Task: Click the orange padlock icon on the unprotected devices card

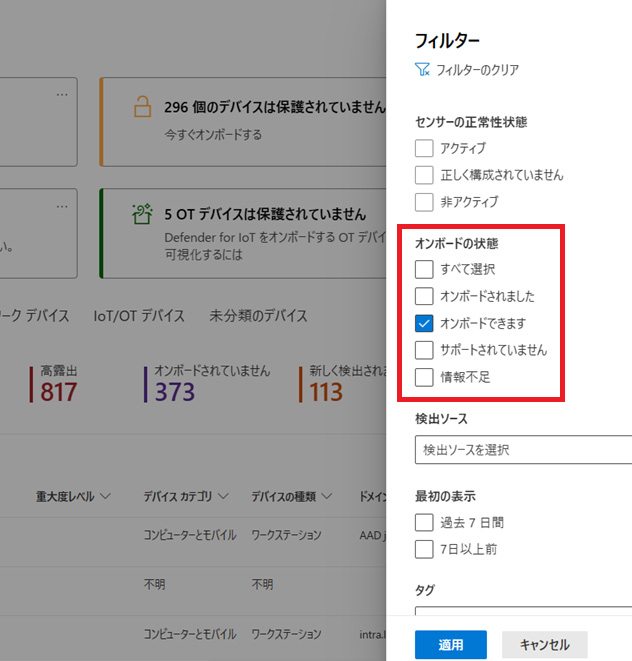Action: [x=142, y=105]
